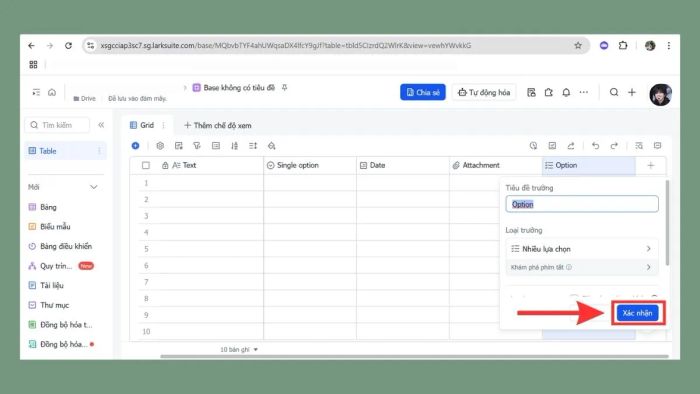Go to the home icon

tap(52, 92)
